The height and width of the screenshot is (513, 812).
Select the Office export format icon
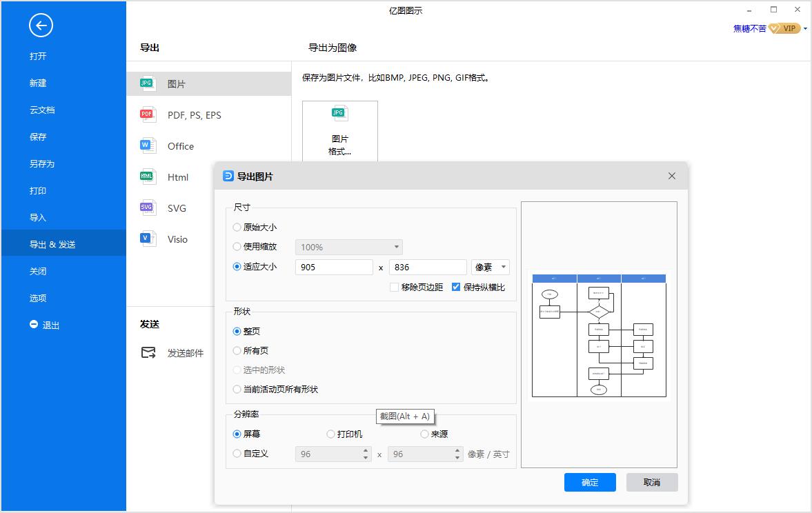point(147,146)
